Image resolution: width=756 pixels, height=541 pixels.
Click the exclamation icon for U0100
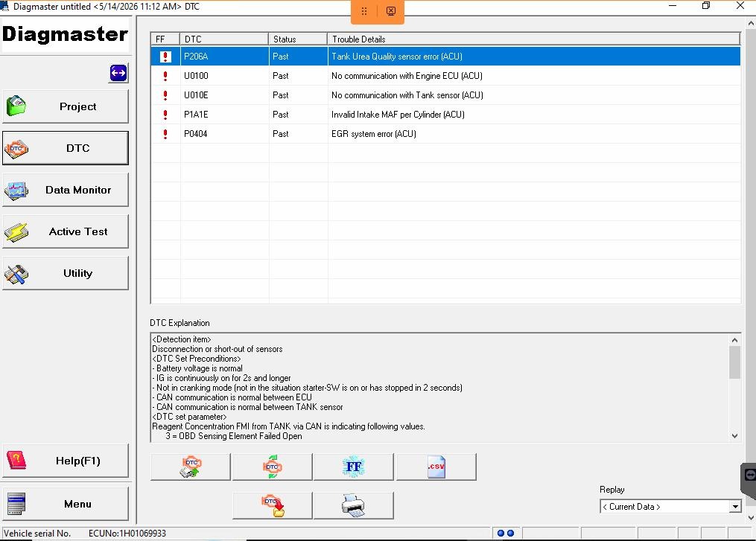click(x=165, y=76)
